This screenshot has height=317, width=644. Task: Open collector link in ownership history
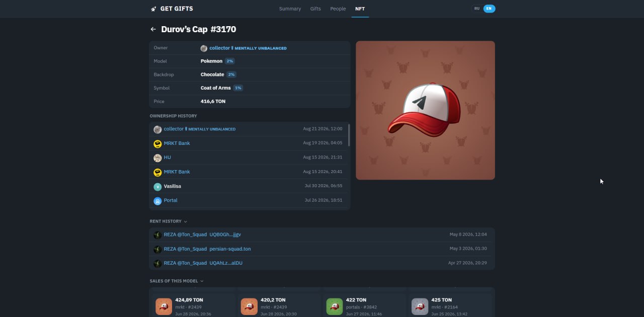(200, 129)
